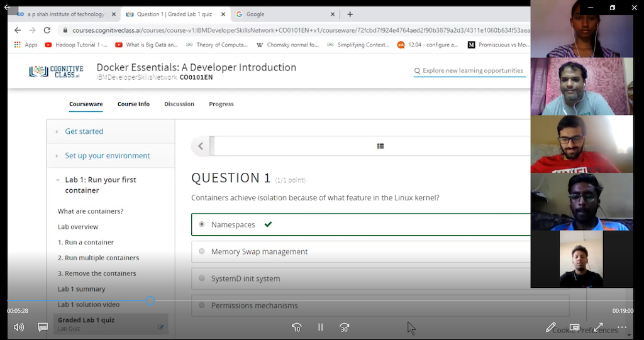Expand the Get started section

click(111, 131)
